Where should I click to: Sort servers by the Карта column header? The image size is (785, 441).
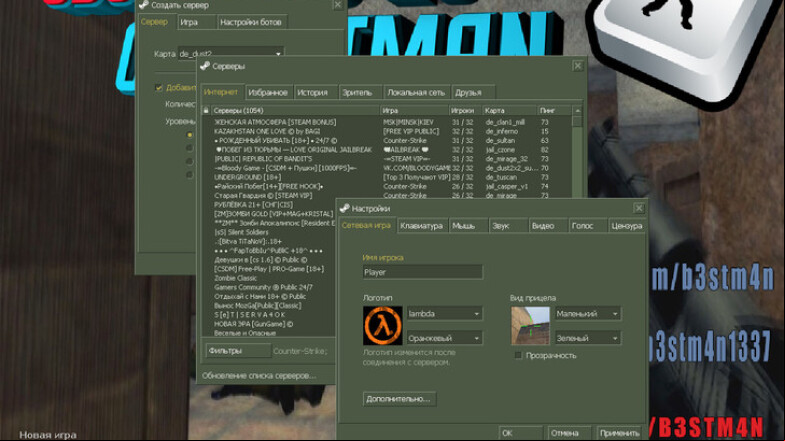[509, 110]
